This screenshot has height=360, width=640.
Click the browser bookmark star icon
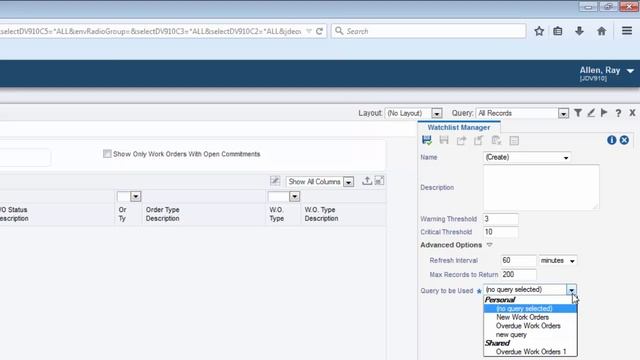click(x=539, y=31)
